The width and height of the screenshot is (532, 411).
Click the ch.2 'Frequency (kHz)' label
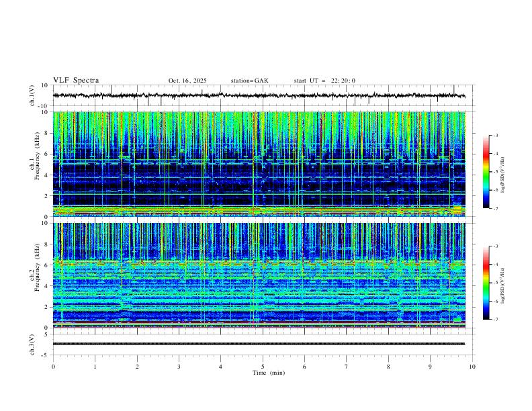point(38,267)
